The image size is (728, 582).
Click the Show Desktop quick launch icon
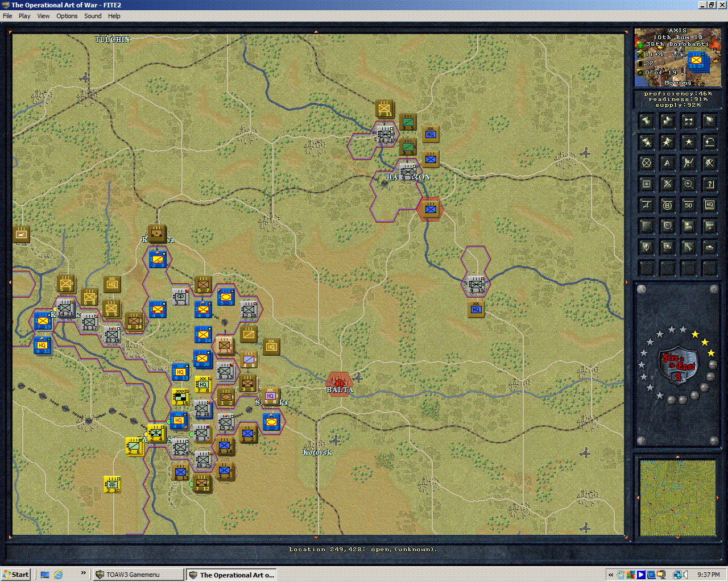[x=45, y=575]
